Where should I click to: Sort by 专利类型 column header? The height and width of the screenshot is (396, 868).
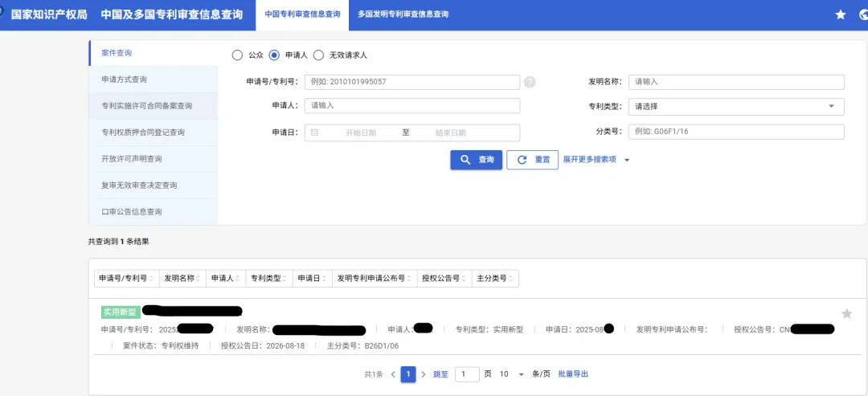pos(269,279)
